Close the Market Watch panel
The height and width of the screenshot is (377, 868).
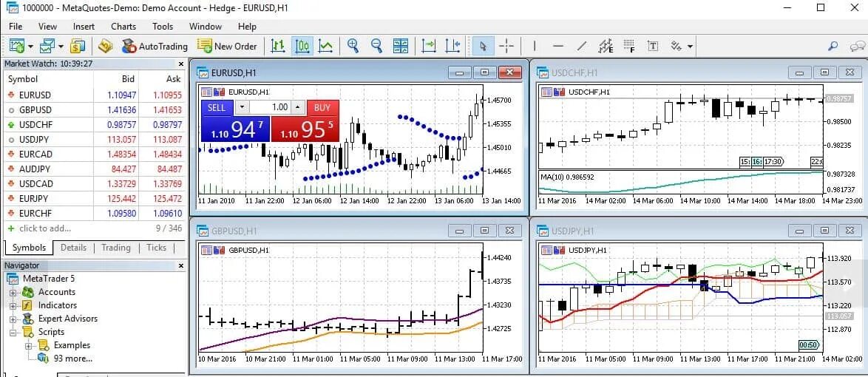(181, 64)
